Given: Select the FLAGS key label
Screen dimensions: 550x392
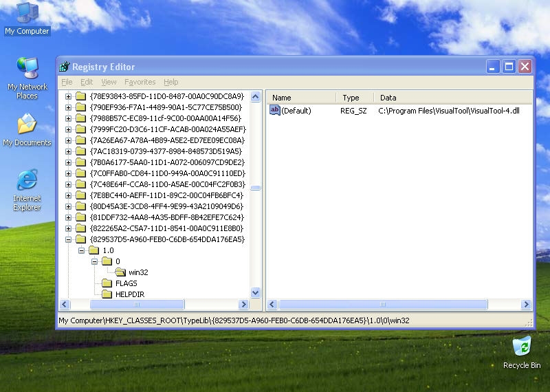Looking at the screenshot, I should tap(126, 283).
